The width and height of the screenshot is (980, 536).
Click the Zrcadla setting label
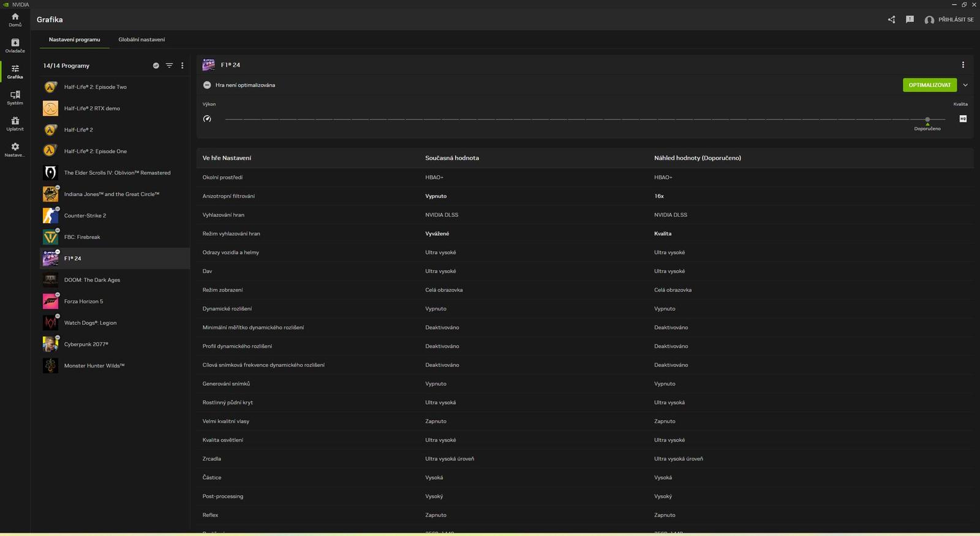click(212, 459)
